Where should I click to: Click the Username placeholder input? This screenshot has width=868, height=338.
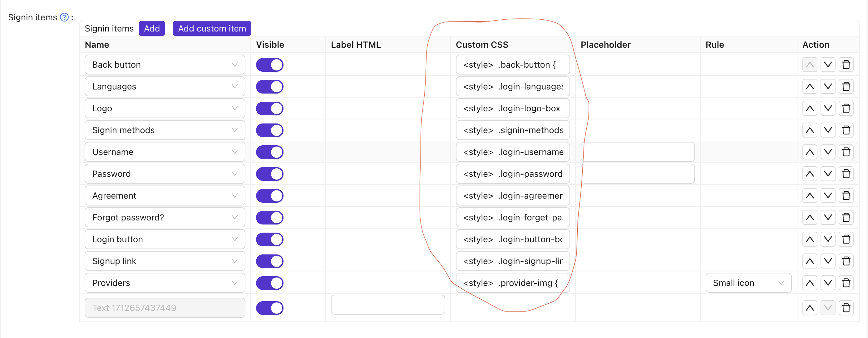click(638, 152)
